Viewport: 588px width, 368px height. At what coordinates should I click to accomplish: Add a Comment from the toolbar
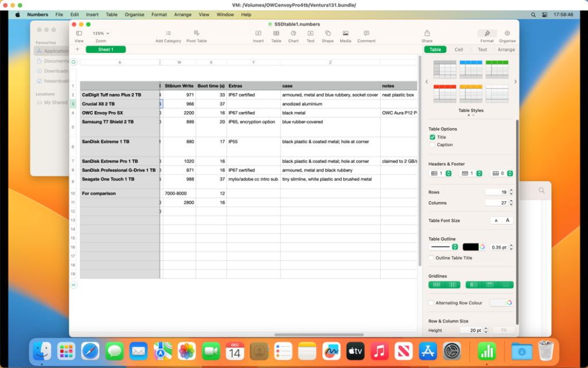(366, 34)
